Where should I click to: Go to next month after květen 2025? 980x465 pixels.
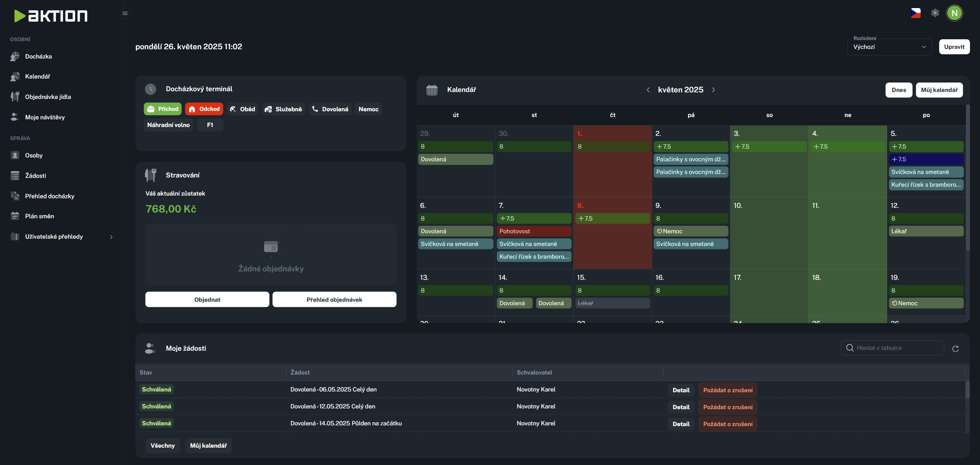[x=713, y=90]
